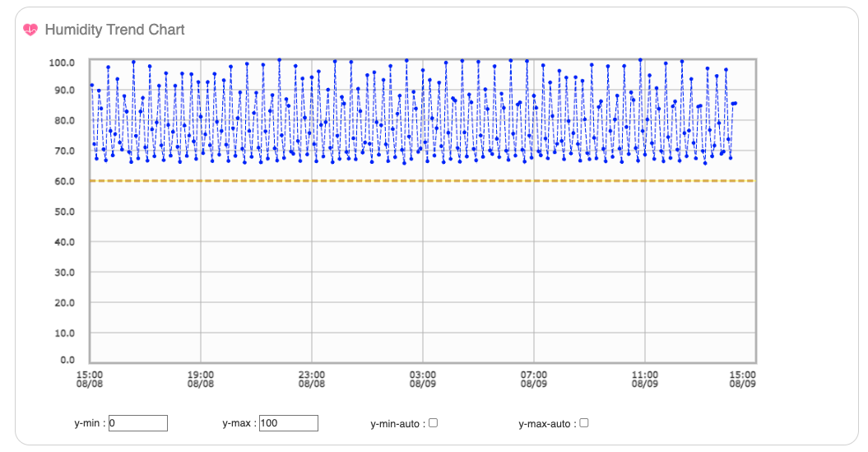Click the 15:00 08/08 time label
This screenshot has width=868, height=452.
click(x=90, y=379)
